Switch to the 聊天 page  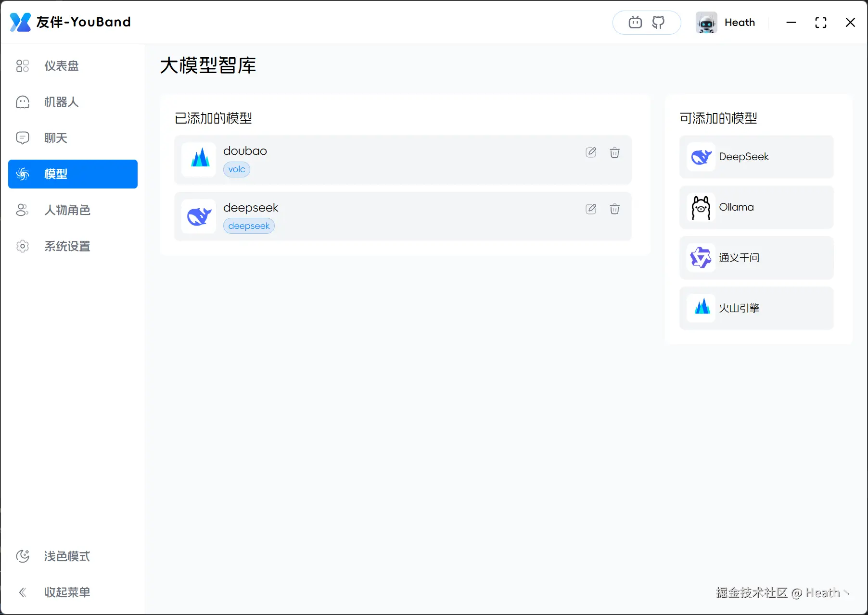pyautogui.click(x=73, y=138)
